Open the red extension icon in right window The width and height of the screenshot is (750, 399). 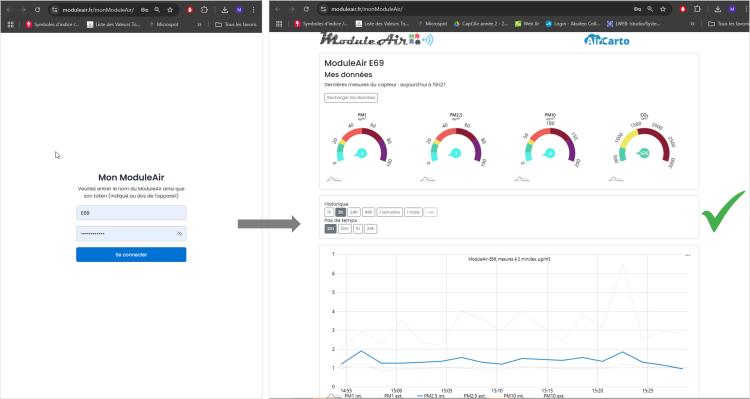coord(683,9)
